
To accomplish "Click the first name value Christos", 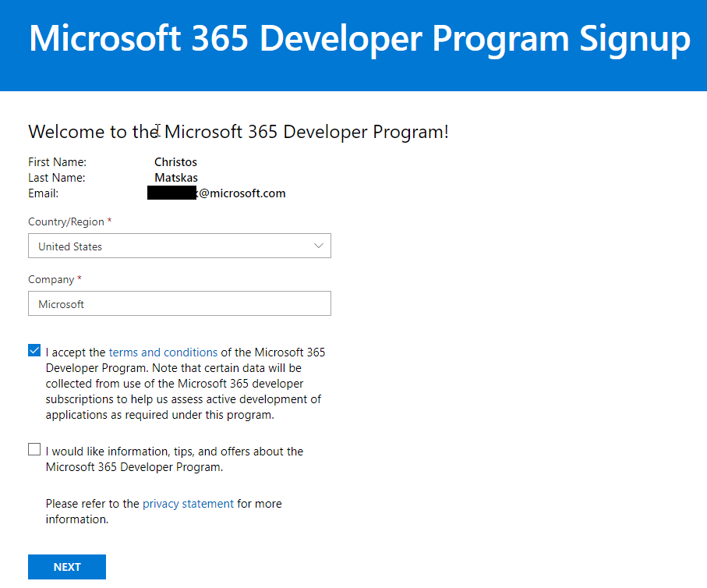I will point(176,162).
